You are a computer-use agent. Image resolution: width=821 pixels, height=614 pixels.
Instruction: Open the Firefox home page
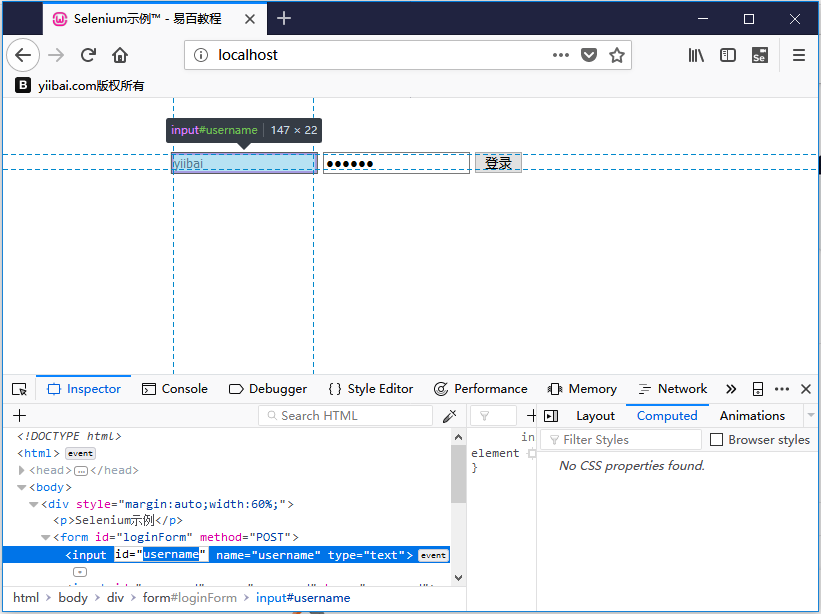pyautogui.click(x=120, y=55)
